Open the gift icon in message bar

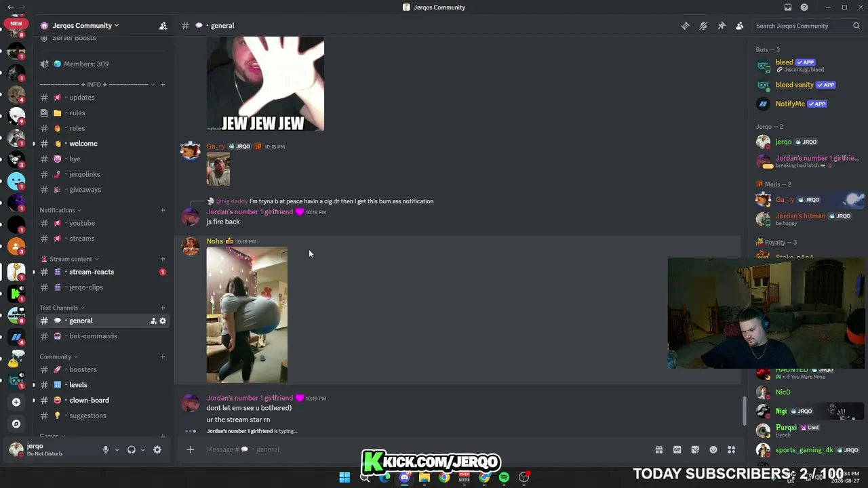(x=658, y=449)
